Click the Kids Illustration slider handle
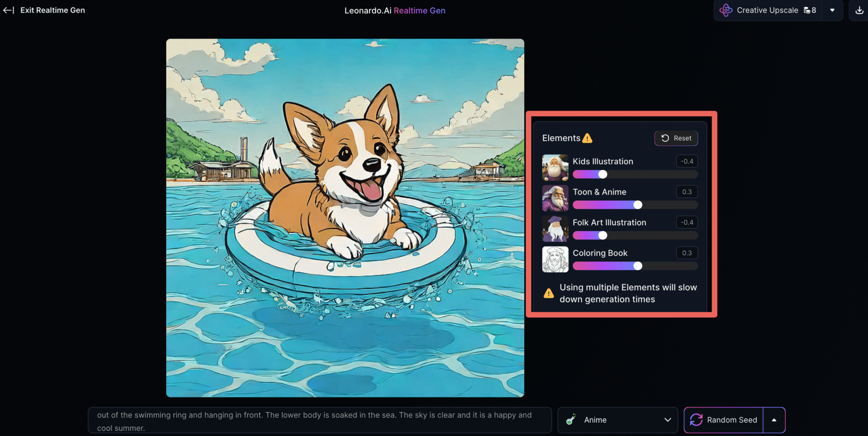The height and width of the screenshot is (436, 868). tap(602, 174)
